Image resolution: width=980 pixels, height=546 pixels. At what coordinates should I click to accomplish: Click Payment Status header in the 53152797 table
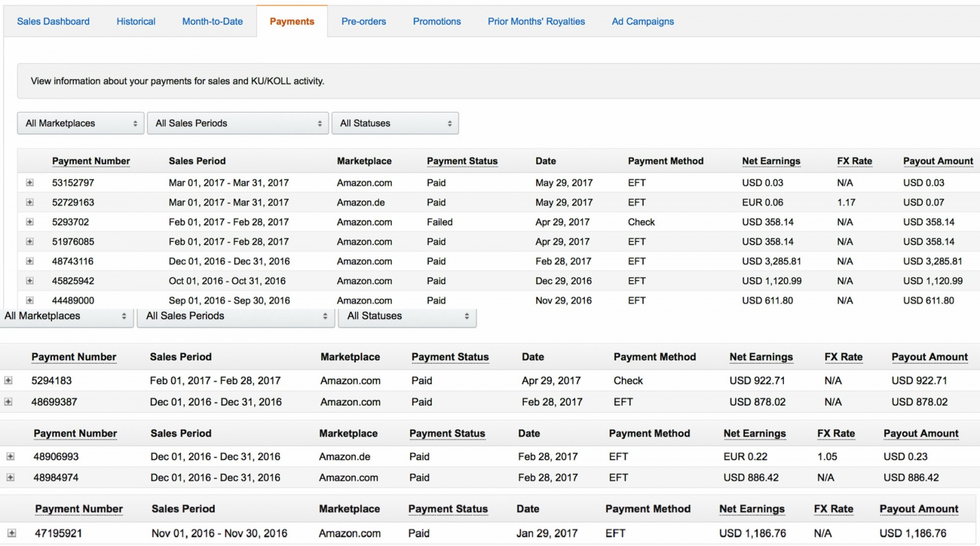pos(462,161)
